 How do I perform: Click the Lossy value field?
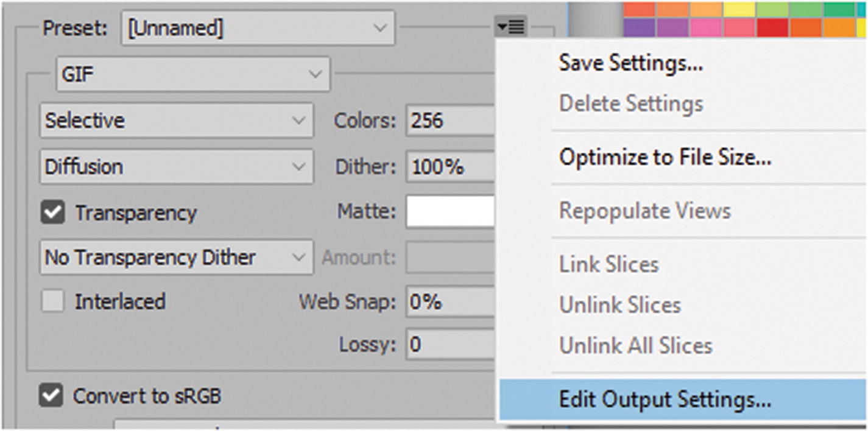(451, 345)
